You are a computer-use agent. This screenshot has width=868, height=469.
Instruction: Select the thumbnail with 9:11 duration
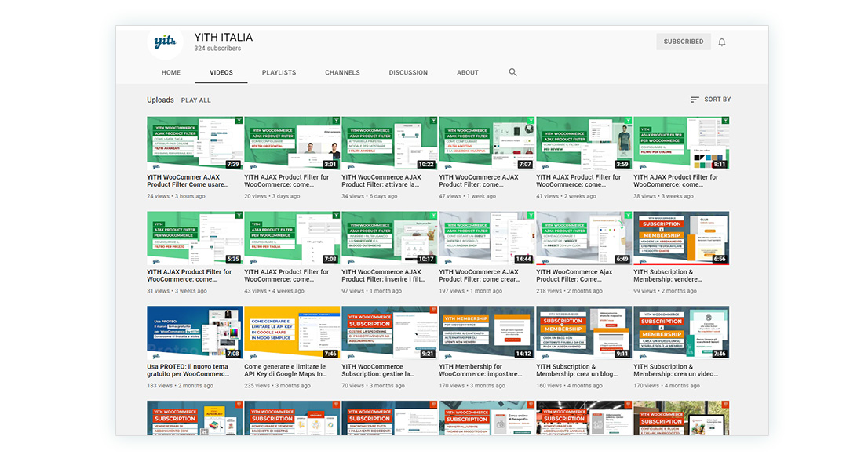click(x=584, y=333)
